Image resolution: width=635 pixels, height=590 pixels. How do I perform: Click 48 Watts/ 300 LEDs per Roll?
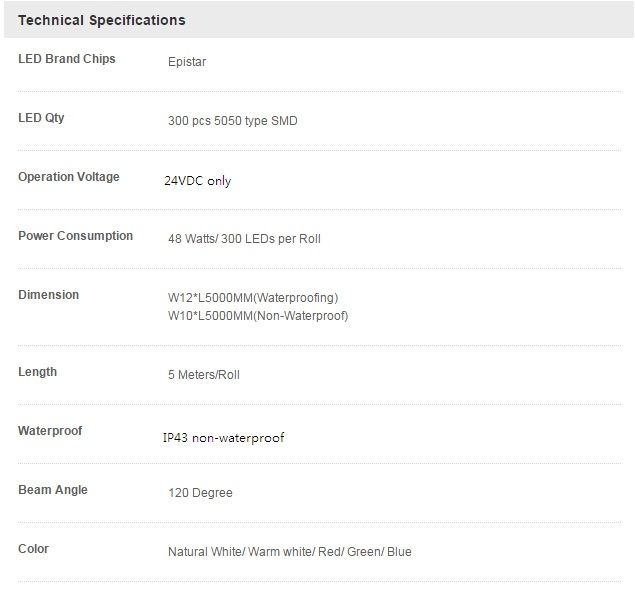(244, 239)
